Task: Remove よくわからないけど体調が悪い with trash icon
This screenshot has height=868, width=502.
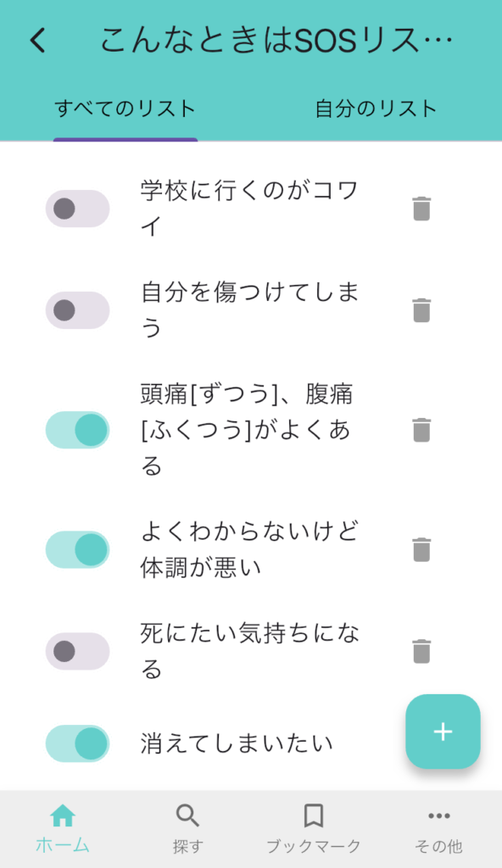Action: (421, 549)
